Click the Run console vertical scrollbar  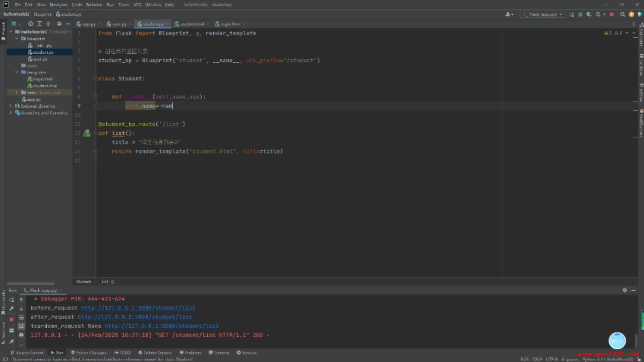pos(636,341)
